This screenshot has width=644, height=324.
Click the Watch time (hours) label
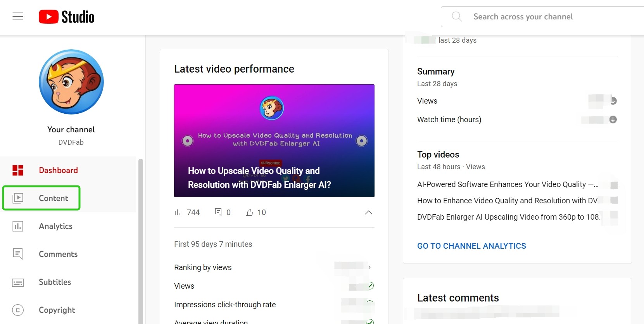tap(449, 120)
